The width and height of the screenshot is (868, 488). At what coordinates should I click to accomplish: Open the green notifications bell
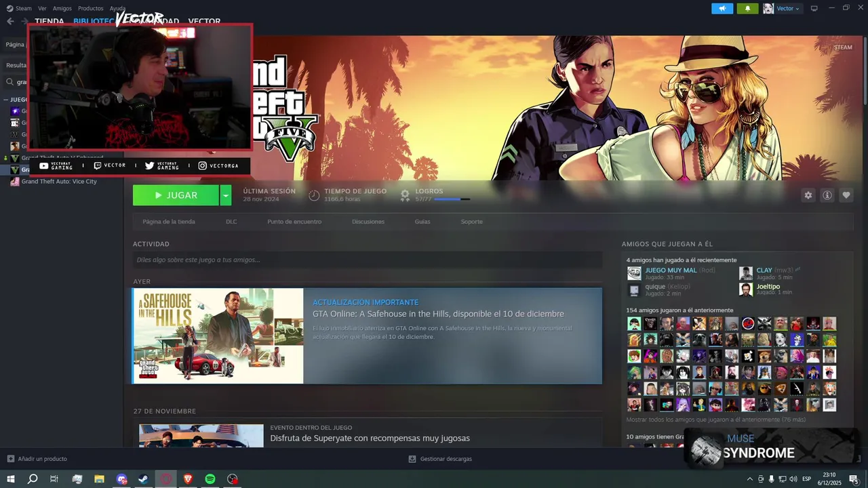[x=748, y=8]
